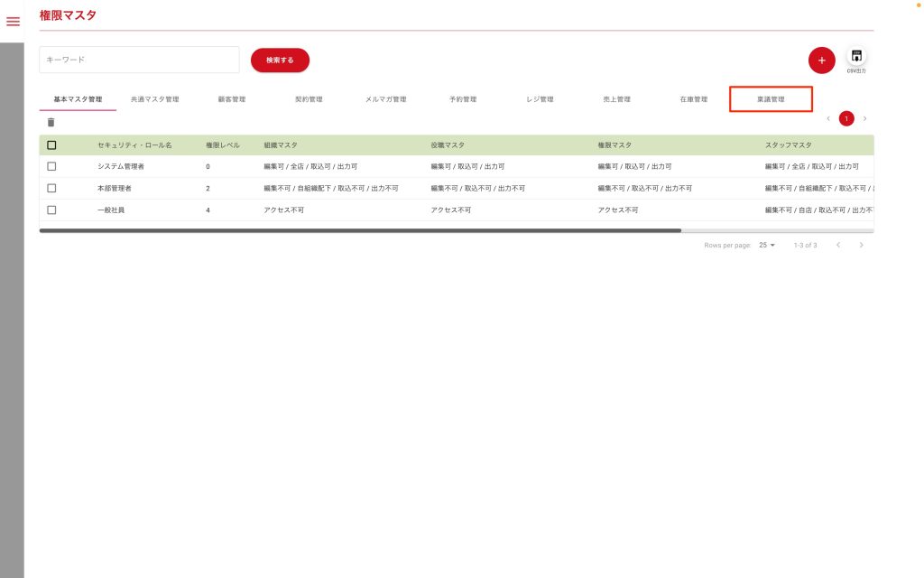Click the 検索する search button
Image resolution: width=924 pixels, height=578 pixels.
point(280,60)
